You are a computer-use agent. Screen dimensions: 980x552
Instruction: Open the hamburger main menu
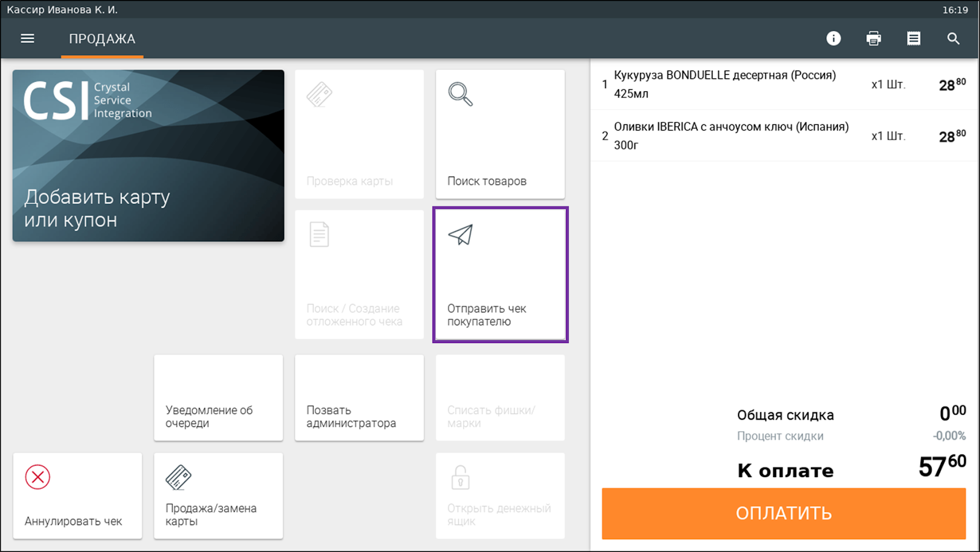click(28, 39)
